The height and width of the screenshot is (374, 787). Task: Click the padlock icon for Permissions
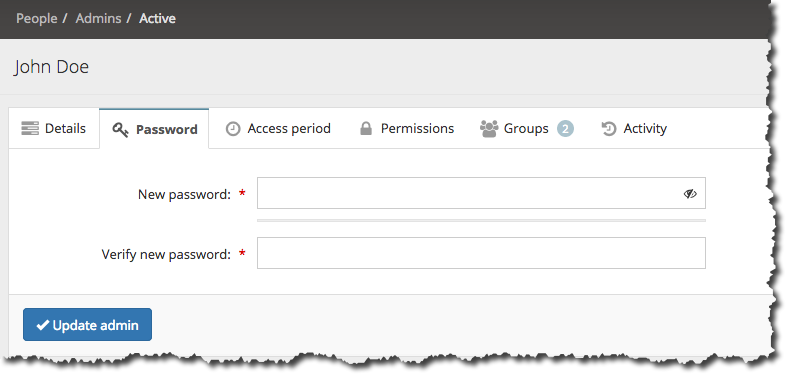tap(366, 129)
